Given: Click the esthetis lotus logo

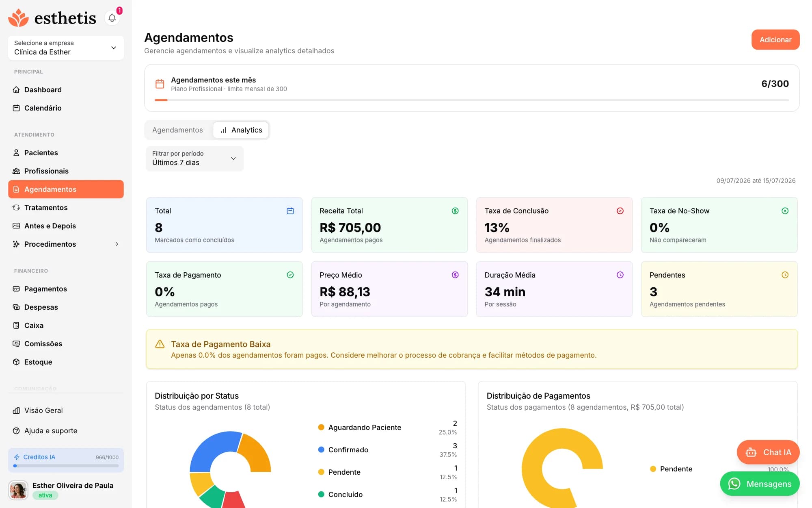Looking at the screenshot, I should [x=18, y=18].
